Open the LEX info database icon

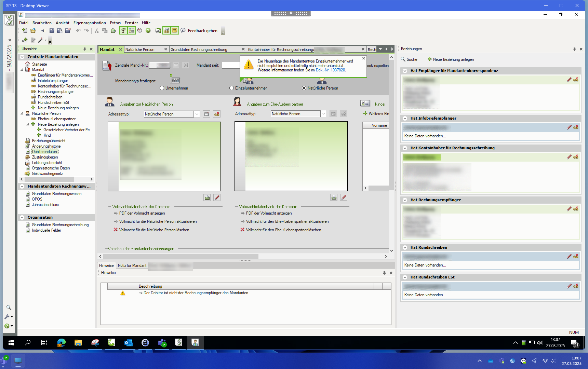tap(158, 31)
